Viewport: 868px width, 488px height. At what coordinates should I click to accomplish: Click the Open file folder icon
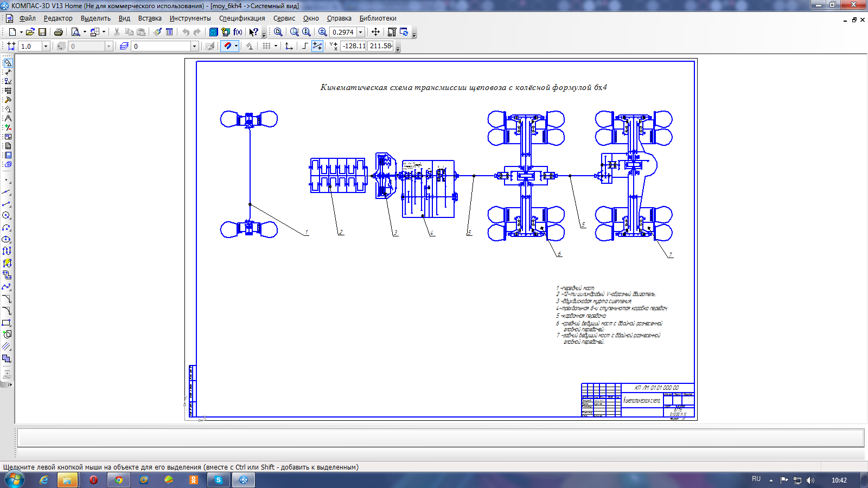tap(30, 32)
